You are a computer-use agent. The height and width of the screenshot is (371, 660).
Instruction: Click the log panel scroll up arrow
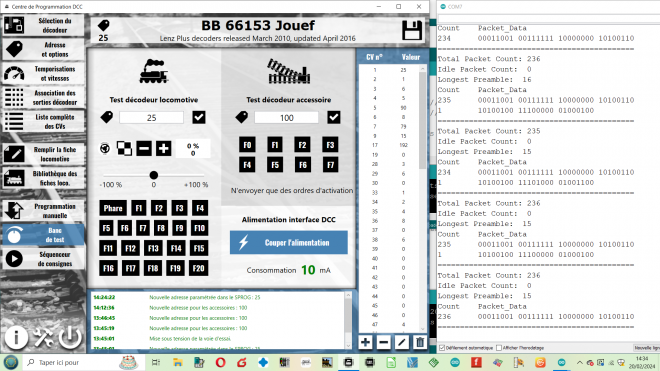(x=348, y=296)
